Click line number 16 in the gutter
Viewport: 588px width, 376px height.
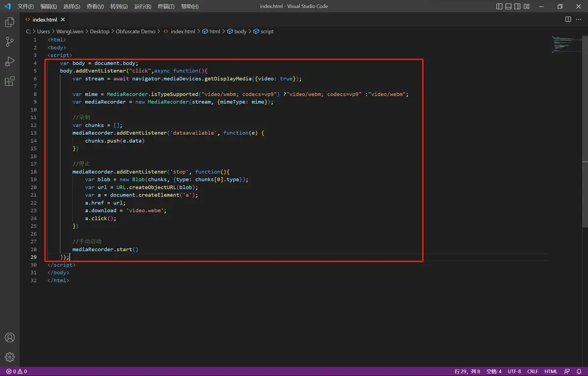[33, 156]
